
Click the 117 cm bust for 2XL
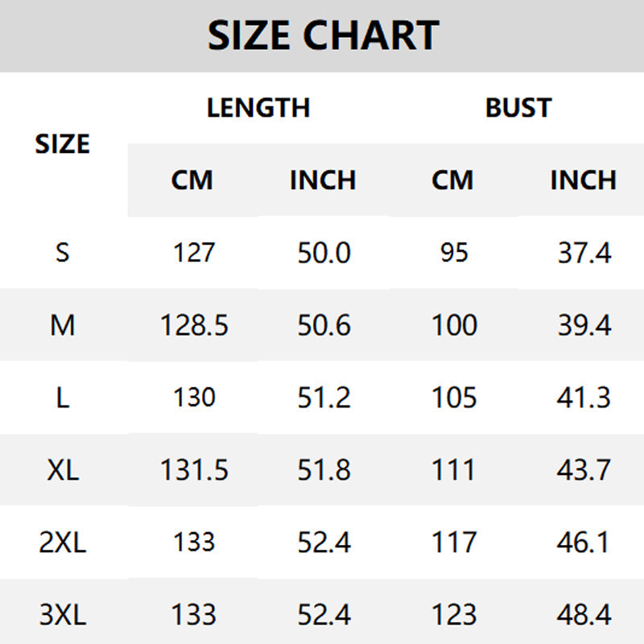tap(454, 543)
